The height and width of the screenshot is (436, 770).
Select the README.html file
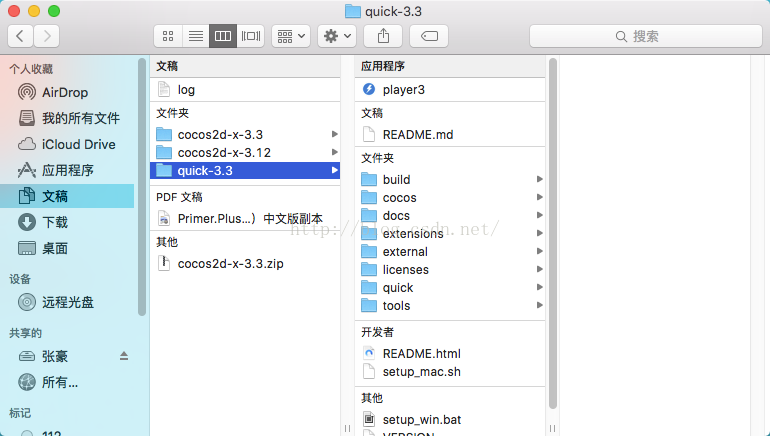[450, 354]
